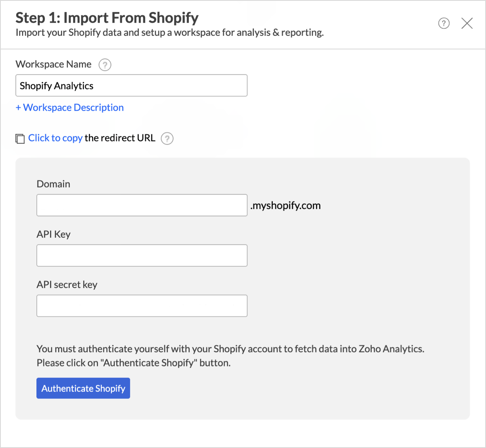Click into the Domain input field
The image size is (486, 448).
142,205
